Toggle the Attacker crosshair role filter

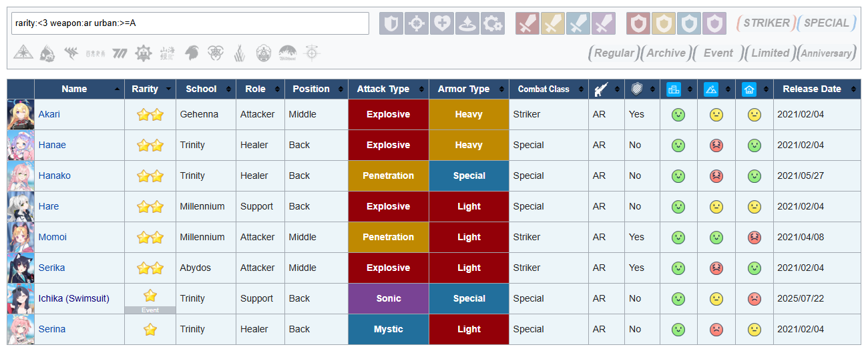[417, 23]
